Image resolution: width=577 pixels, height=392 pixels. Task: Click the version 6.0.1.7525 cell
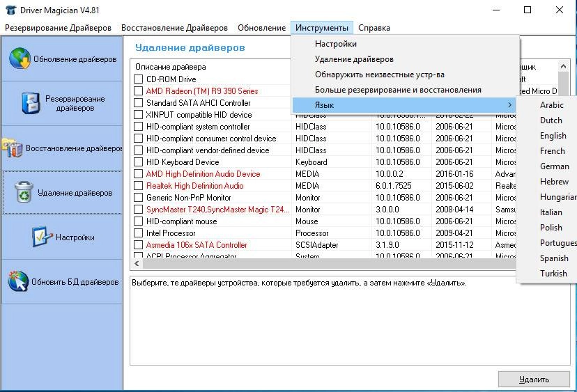[393, 186]
